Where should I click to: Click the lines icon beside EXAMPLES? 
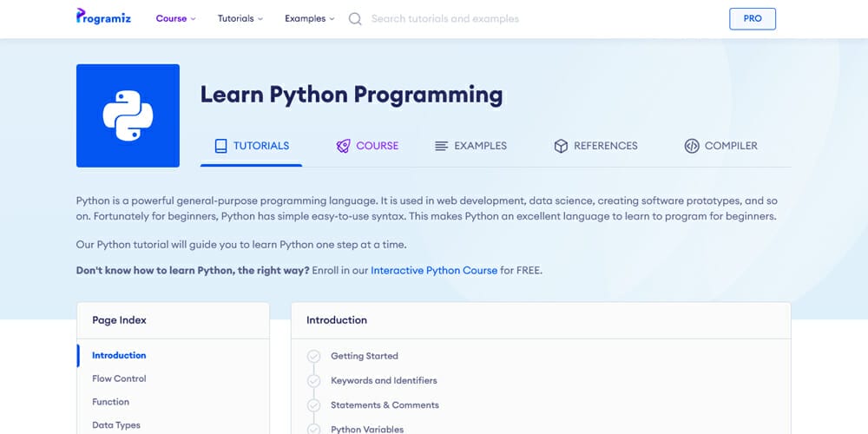tap(441, 146)
